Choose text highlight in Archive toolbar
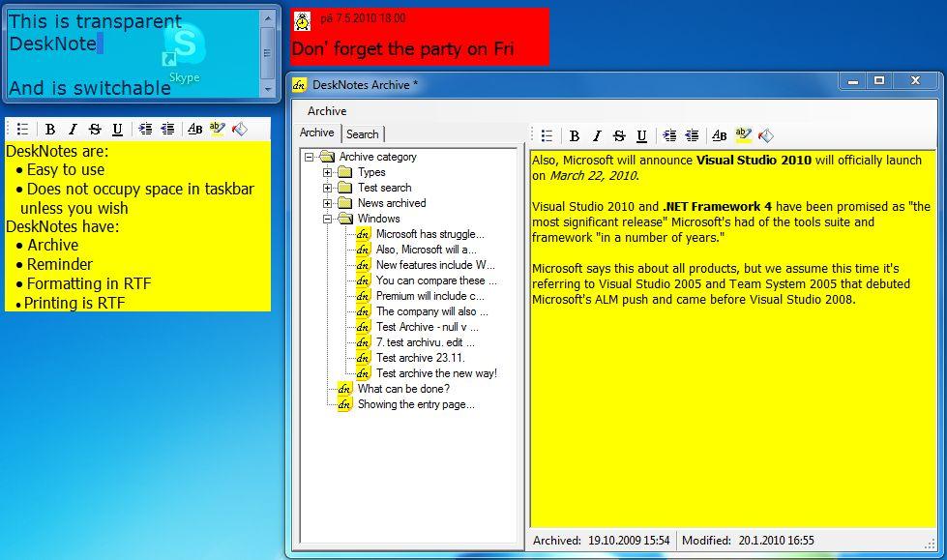Viewport: 947px width, 560px height. [x=743, y=135]
